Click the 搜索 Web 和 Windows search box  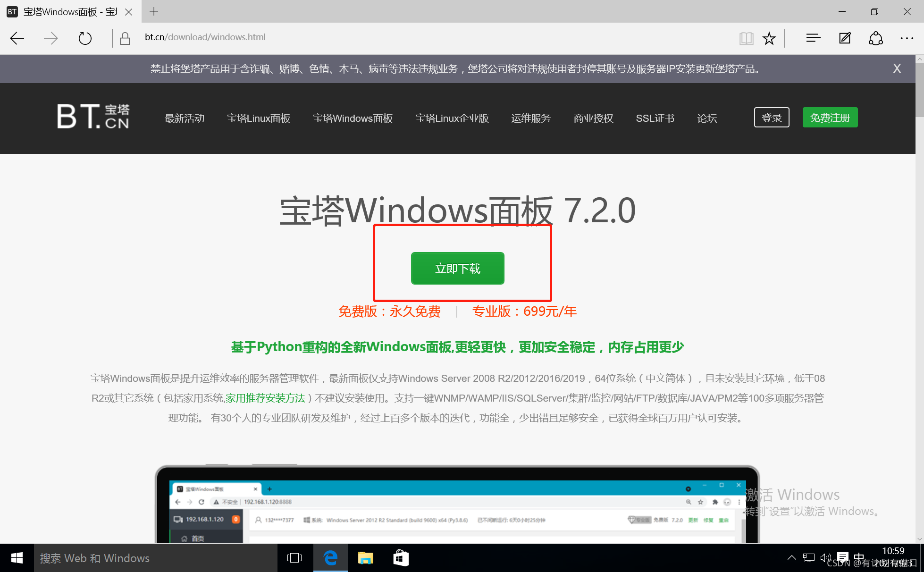tap(156, 558)
